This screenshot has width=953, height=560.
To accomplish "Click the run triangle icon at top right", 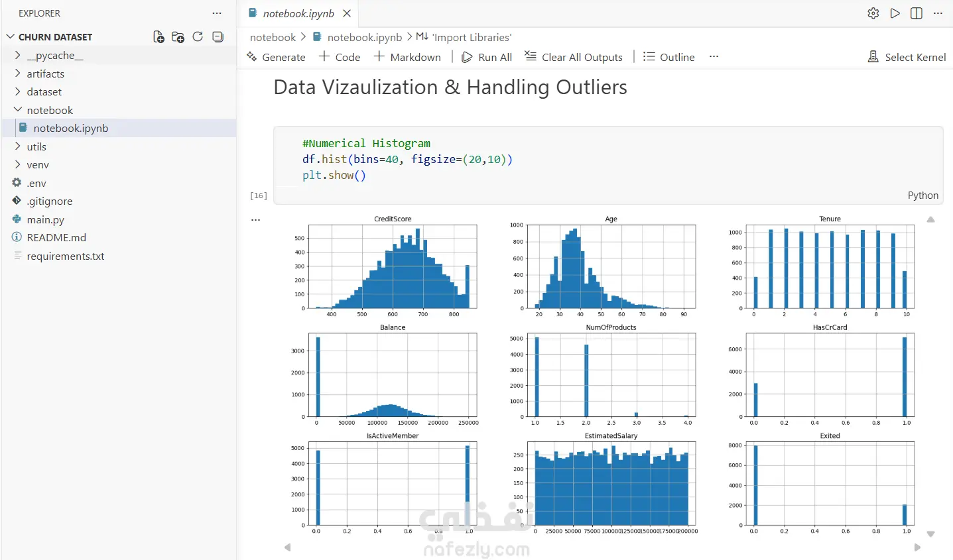I will 895,13.
